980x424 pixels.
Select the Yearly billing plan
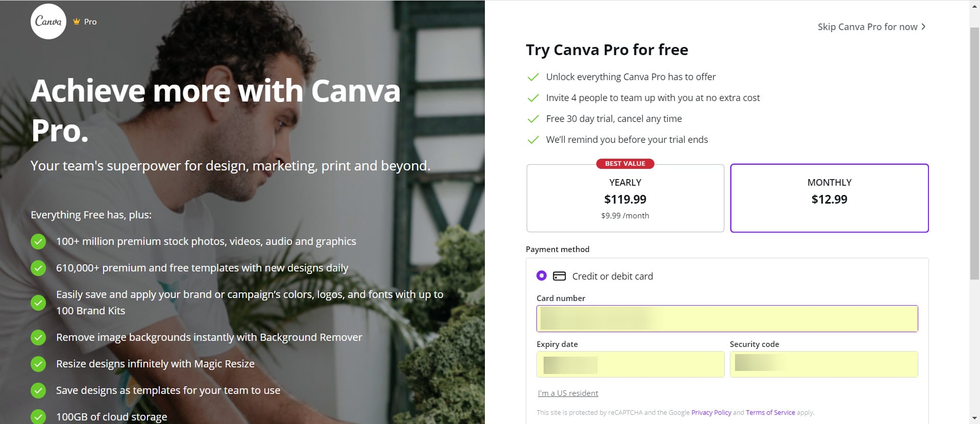point(625,198)
